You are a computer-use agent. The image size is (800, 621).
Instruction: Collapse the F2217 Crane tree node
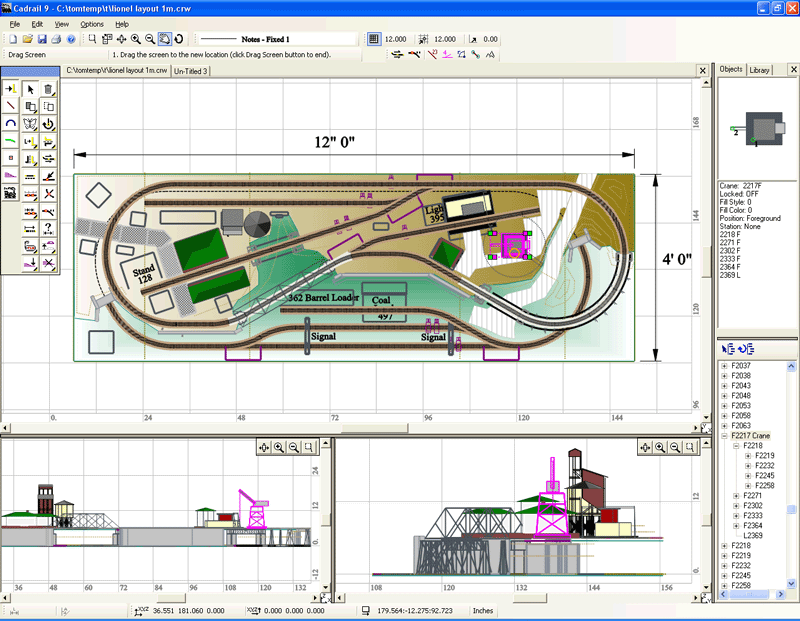click(x=724, y=436)
